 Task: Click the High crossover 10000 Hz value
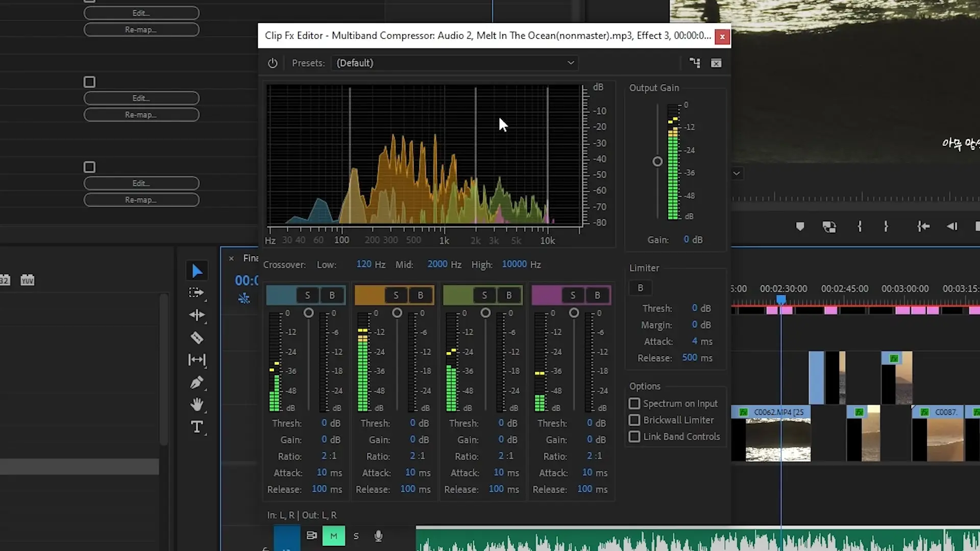(514, 264)
